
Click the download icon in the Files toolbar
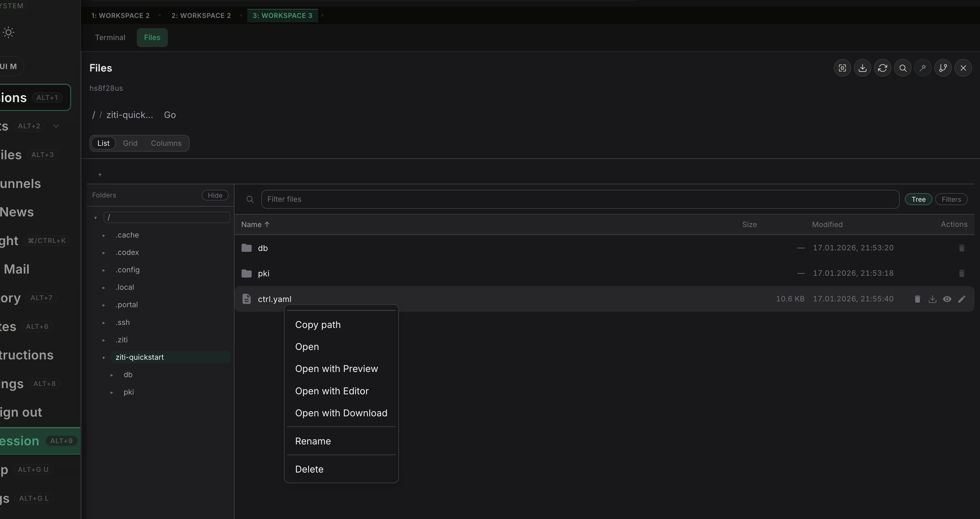point(862,68)
